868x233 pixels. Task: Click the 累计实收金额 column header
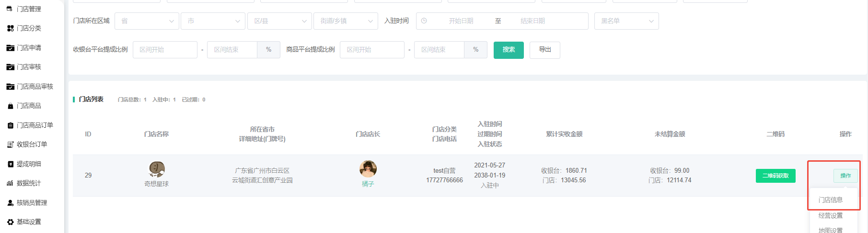tap(564, 134)
